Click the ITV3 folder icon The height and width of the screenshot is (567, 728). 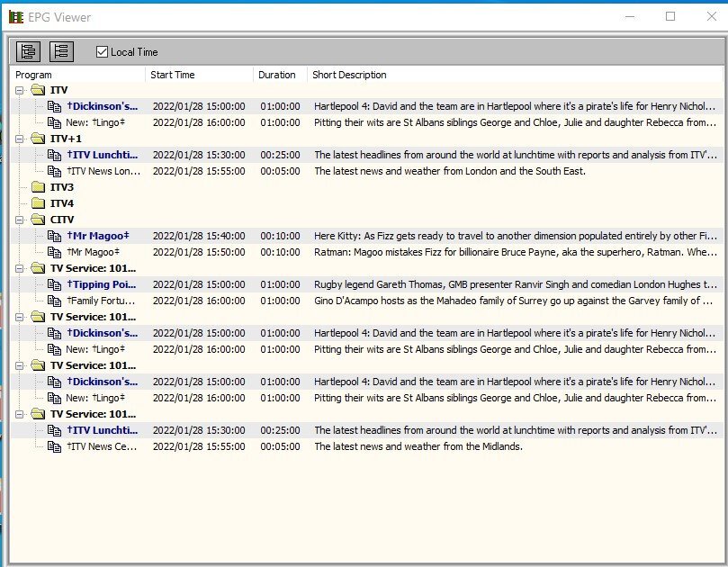click(38, 186)
